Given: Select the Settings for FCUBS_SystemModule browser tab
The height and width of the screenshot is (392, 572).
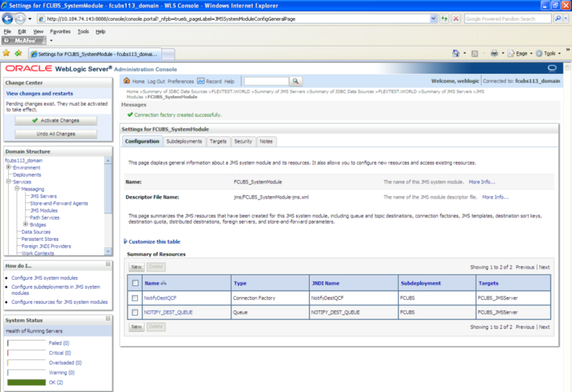Looking at the screenshot, I should (x=95, y=54).
